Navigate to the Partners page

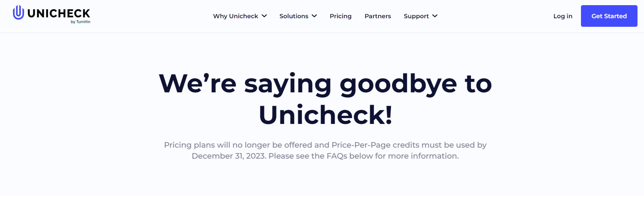[378, 16]
